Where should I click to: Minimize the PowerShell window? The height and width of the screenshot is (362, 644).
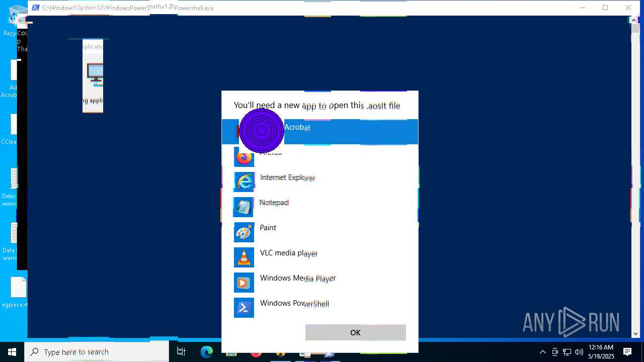(x=583, y=8)
